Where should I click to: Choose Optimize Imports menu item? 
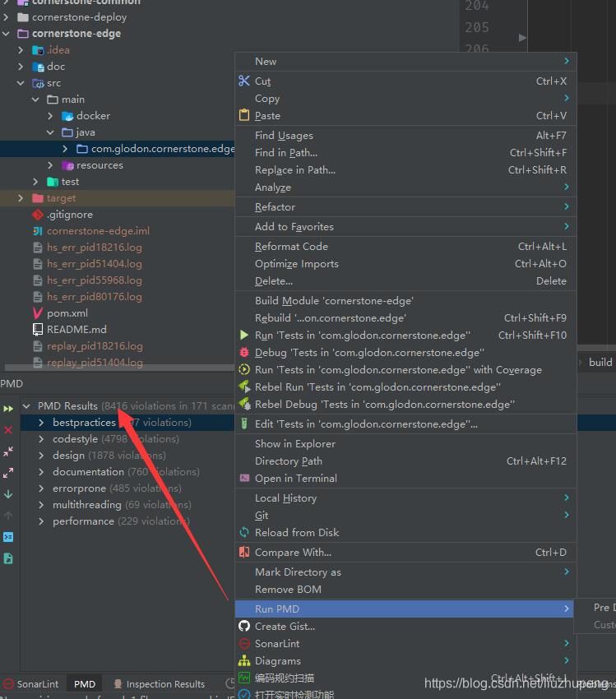405,263
